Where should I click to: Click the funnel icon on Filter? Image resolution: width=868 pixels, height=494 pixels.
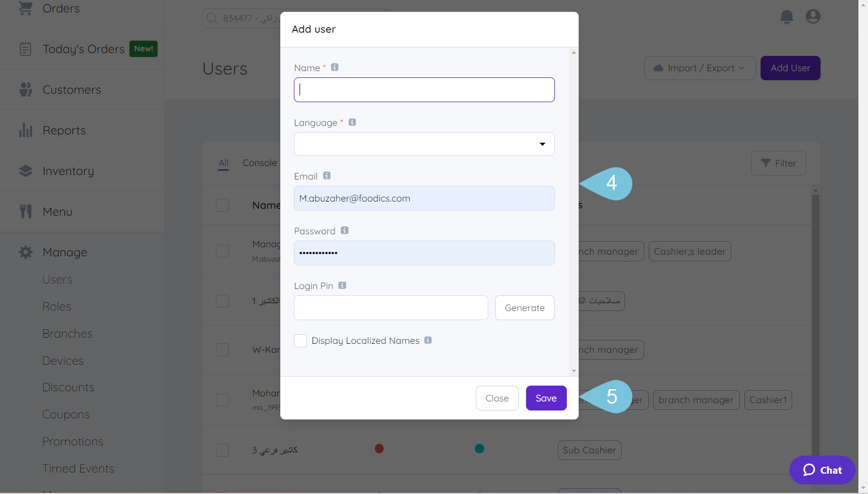tap(766, 163)
